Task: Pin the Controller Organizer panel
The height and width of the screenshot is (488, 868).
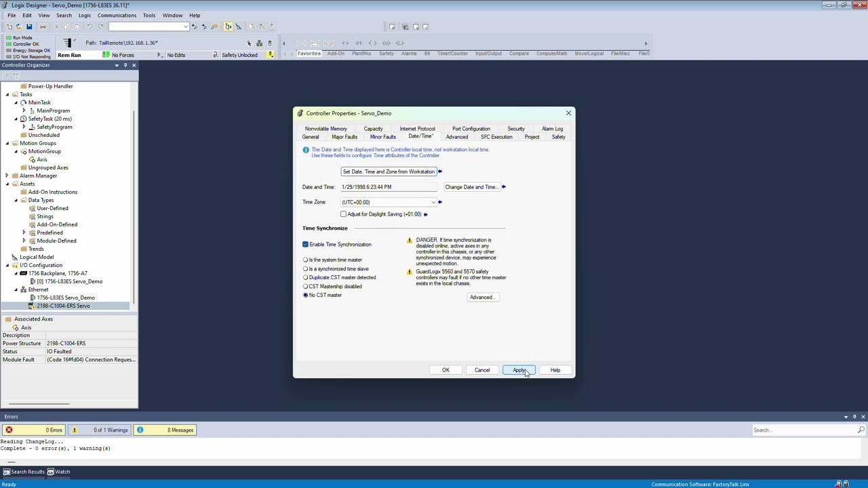Action: click(125, 65)
